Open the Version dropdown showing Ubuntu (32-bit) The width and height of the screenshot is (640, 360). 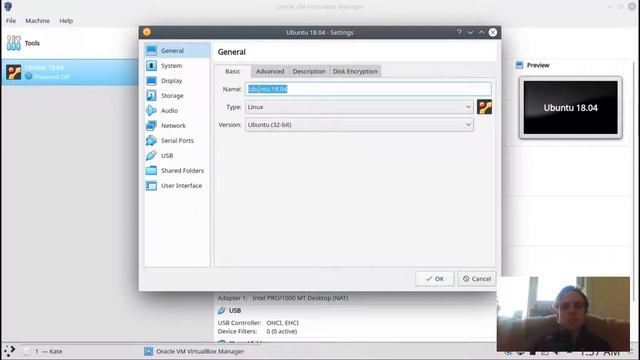[x=359, y=125]
